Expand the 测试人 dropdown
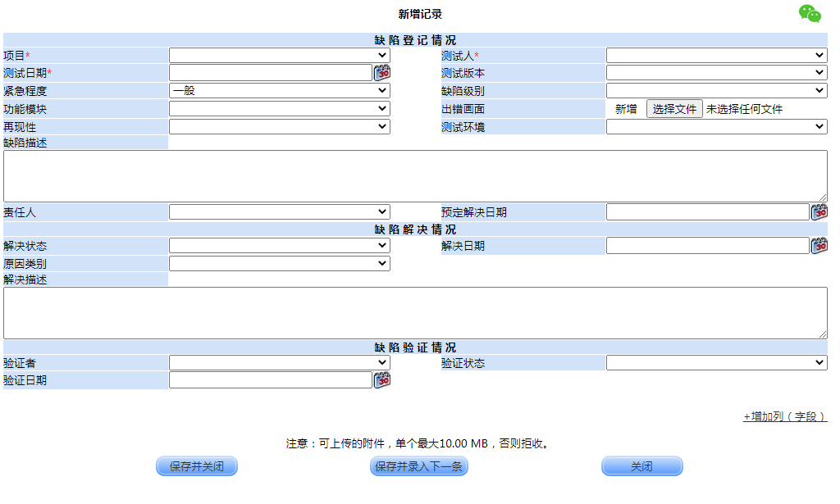 point(716,55)
